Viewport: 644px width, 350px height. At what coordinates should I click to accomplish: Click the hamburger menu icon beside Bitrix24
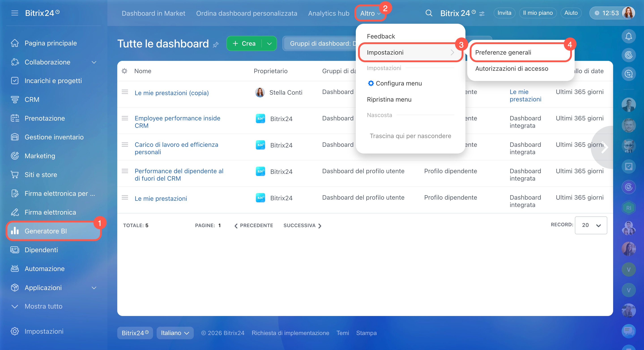tap(15, 13)
